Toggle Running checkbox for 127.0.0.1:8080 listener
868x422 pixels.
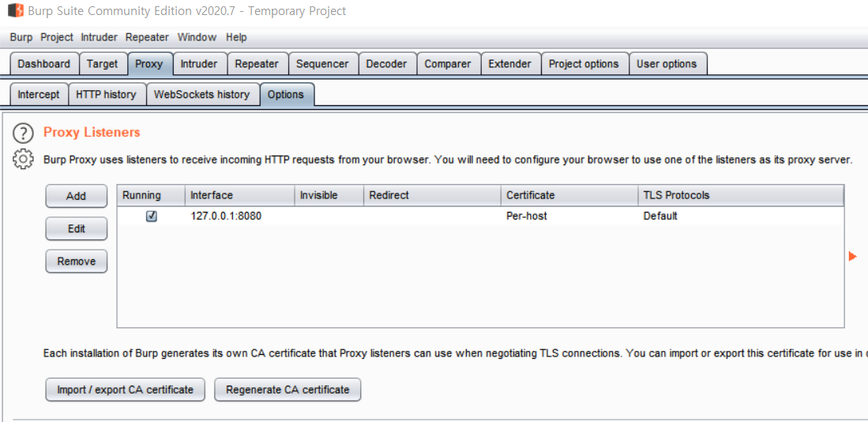pos(151,216)
